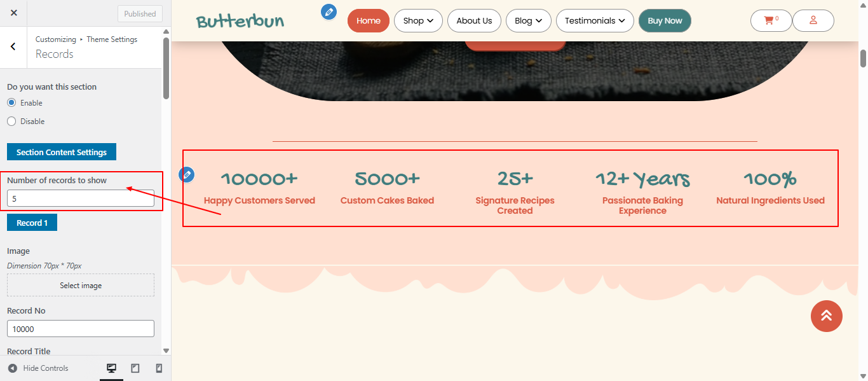Open the Testimonials dropdown
The image size is (868, 381).
coord(595,20)
